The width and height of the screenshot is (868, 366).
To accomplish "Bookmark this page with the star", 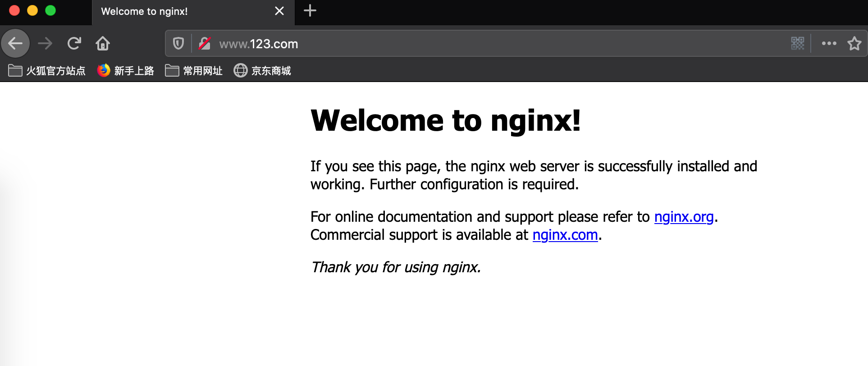I will coord(854,43).
